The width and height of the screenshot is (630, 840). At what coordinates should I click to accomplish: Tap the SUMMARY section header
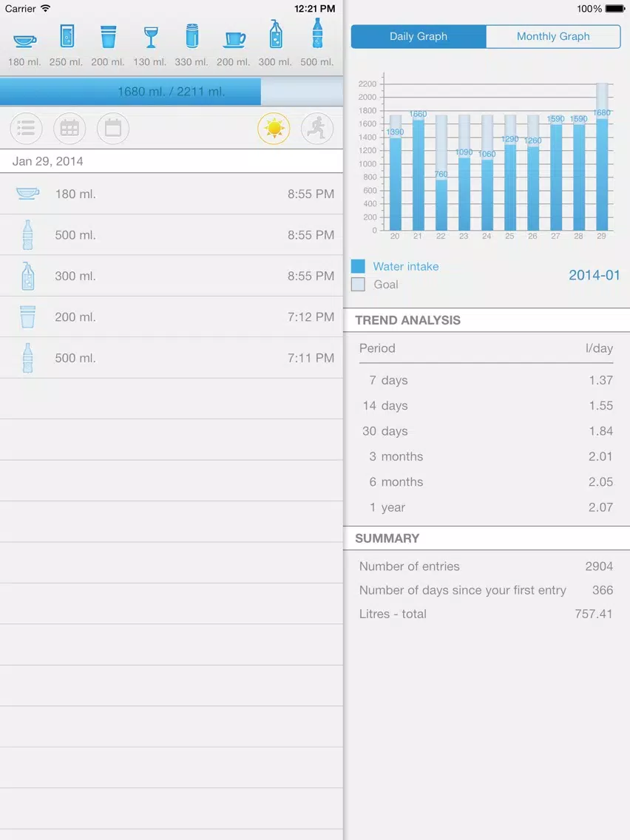(x=487, y=538)
